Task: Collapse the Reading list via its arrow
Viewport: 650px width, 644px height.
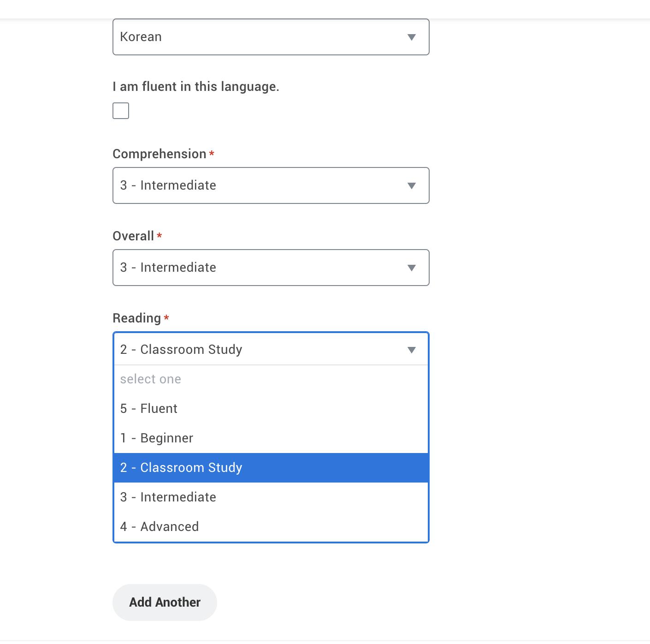Action: (412, 350)
